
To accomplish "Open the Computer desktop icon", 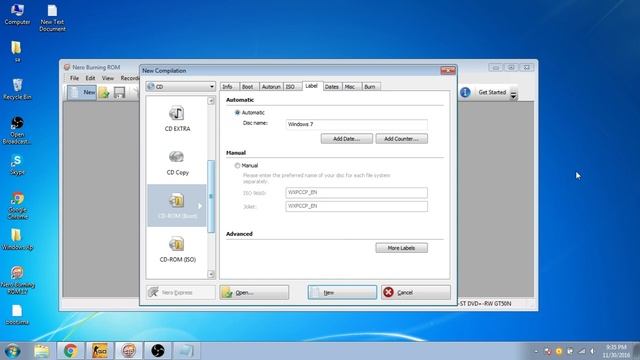I will 17,15.
